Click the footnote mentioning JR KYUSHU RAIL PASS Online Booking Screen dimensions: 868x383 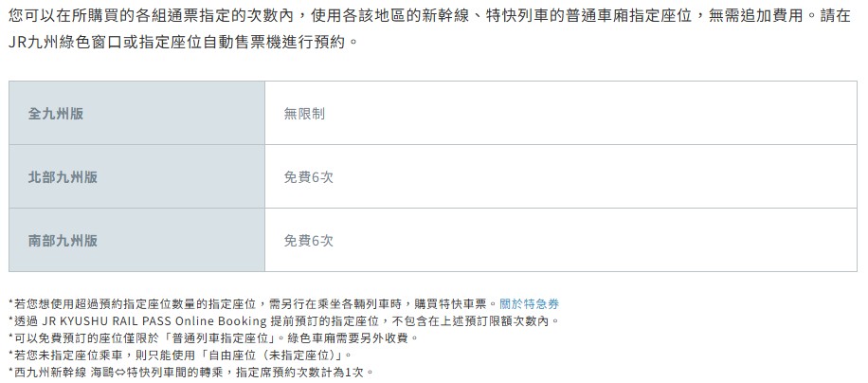point(284,321)
